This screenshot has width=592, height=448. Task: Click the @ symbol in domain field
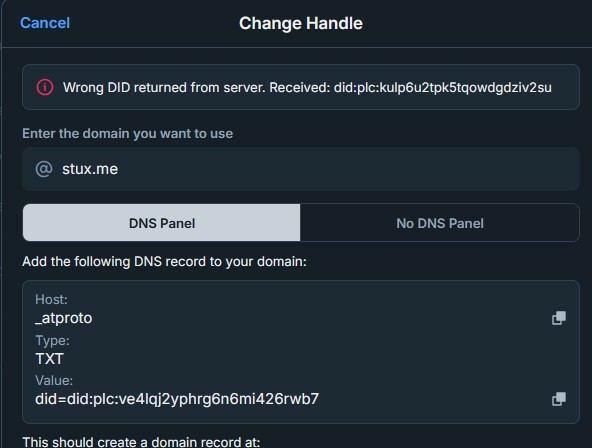pos(44,169)
